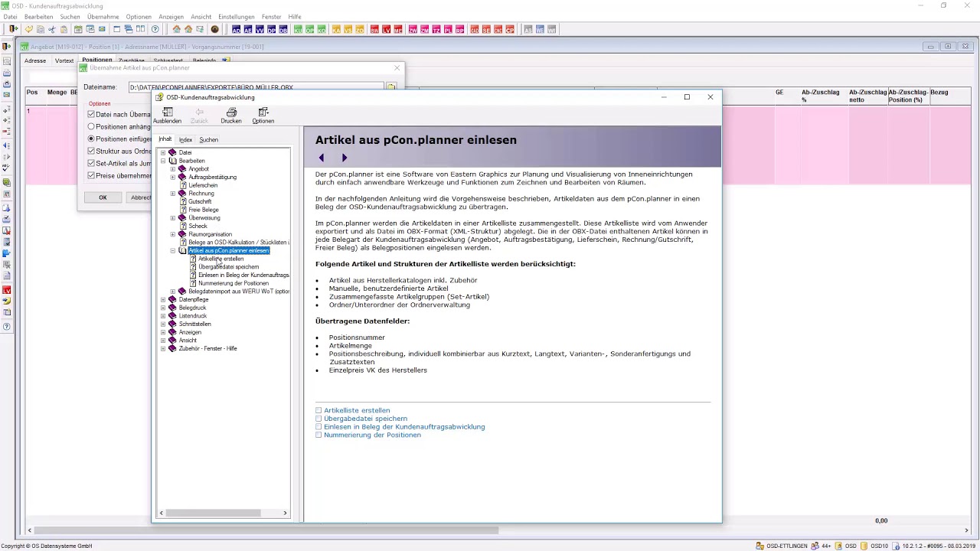Click the red LV toolbar icon
The height and width of the screenshot is (551, 980).
click(387, 29)
